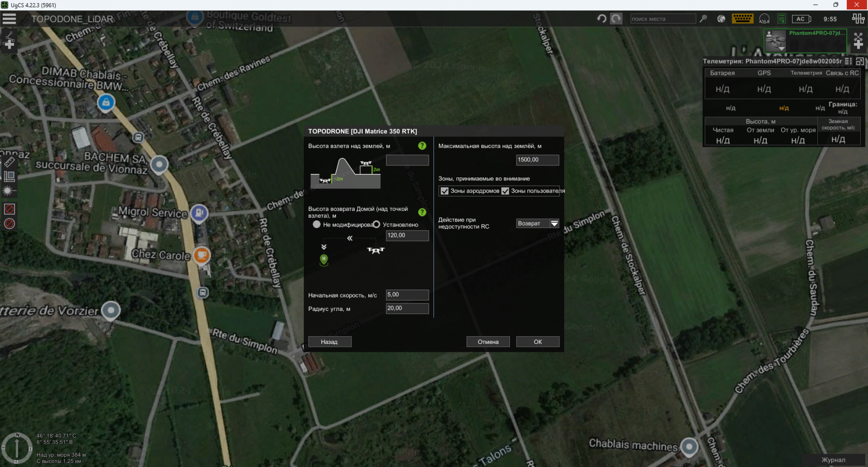868x467 pixels.
Task: Open the 'Журнал' log button
Action: 834,460
